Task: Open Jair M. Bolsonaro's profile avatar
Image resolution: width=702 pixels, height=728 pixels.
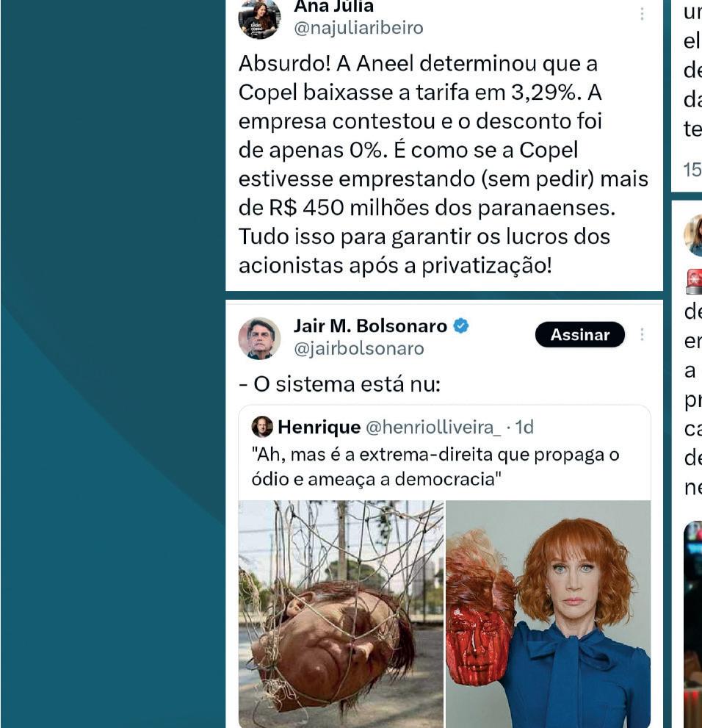Action: pyautogui.click(x=259, y=339)
